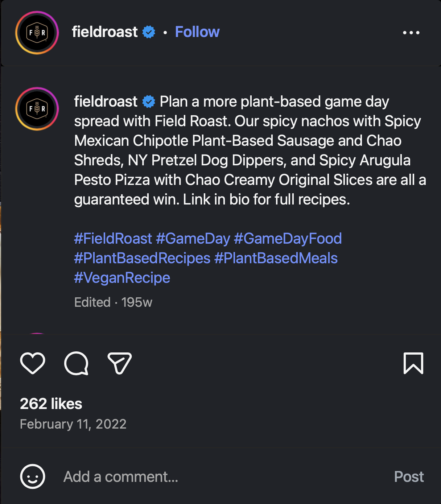The image size is (441, 504).
Task: Open the #GameDayFood hashtag
Action: (x=288, y=239)
